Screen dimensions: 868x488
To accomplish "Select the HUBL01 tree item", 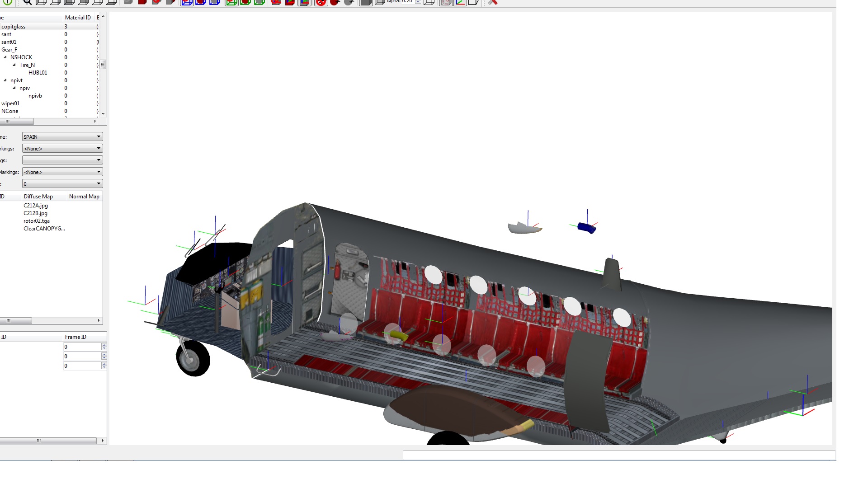I will tap(38, 73).
